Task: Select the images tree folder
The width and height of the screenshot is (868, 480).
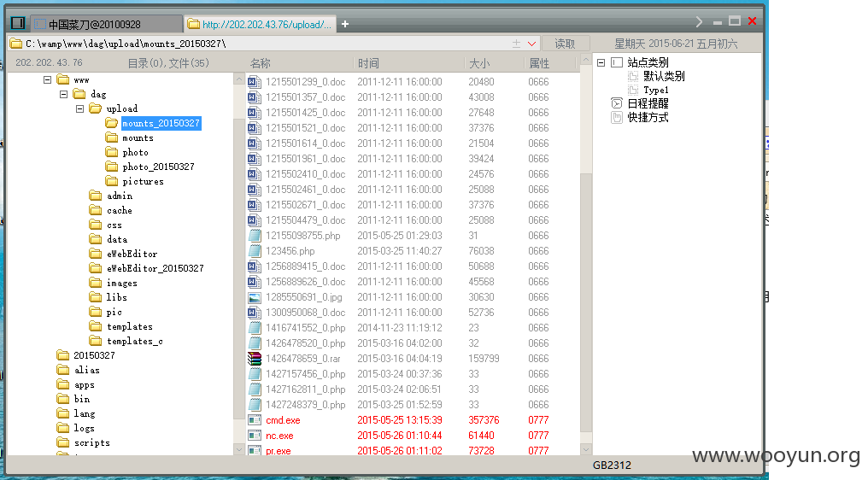Action: [122, 283]
